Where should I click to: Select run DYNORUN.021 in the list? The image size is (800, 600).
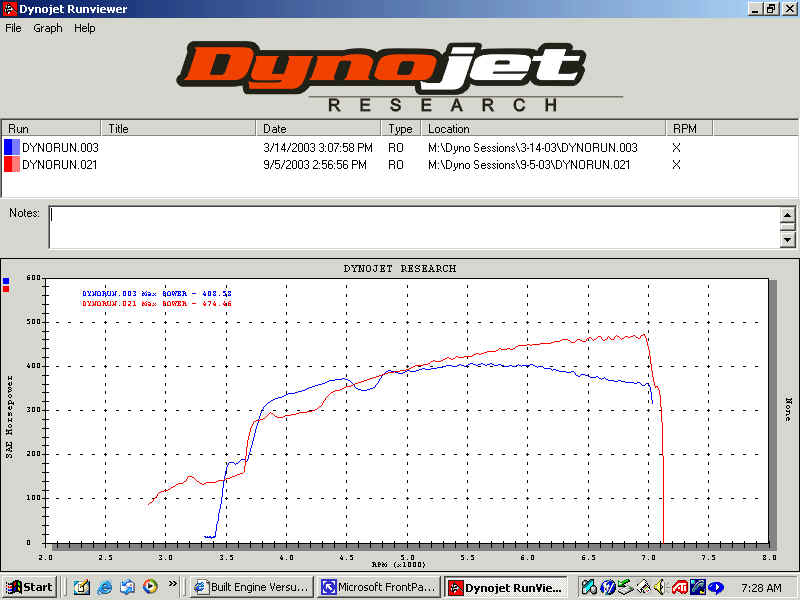[60, 165]
